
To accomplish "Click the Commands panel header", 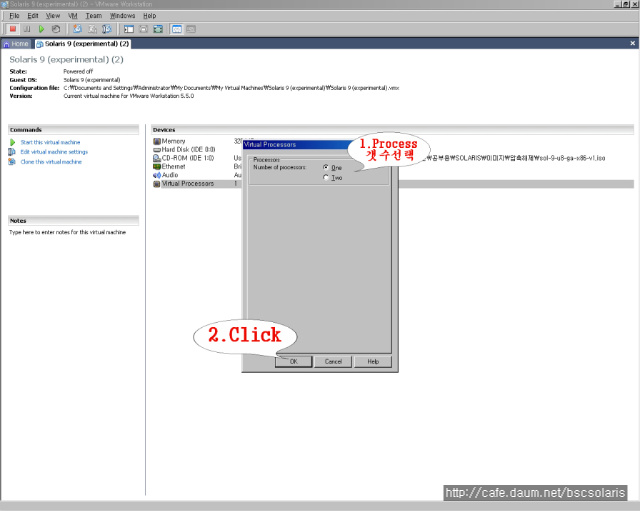I will coord(73,130).
